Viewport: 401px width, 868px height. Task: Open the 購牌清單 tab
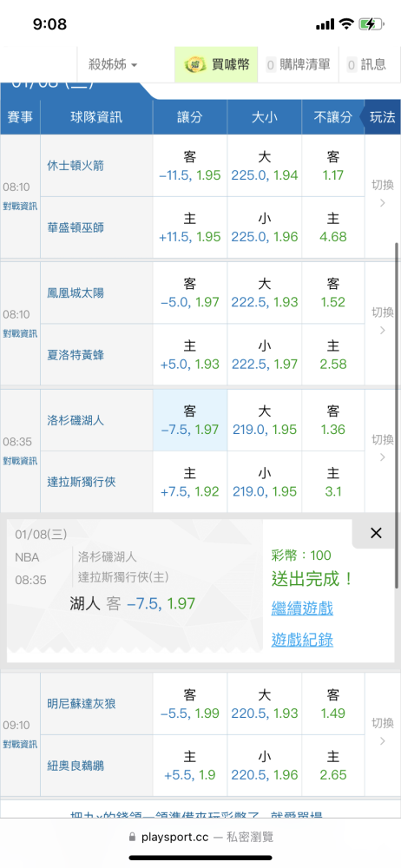point(298,65)
